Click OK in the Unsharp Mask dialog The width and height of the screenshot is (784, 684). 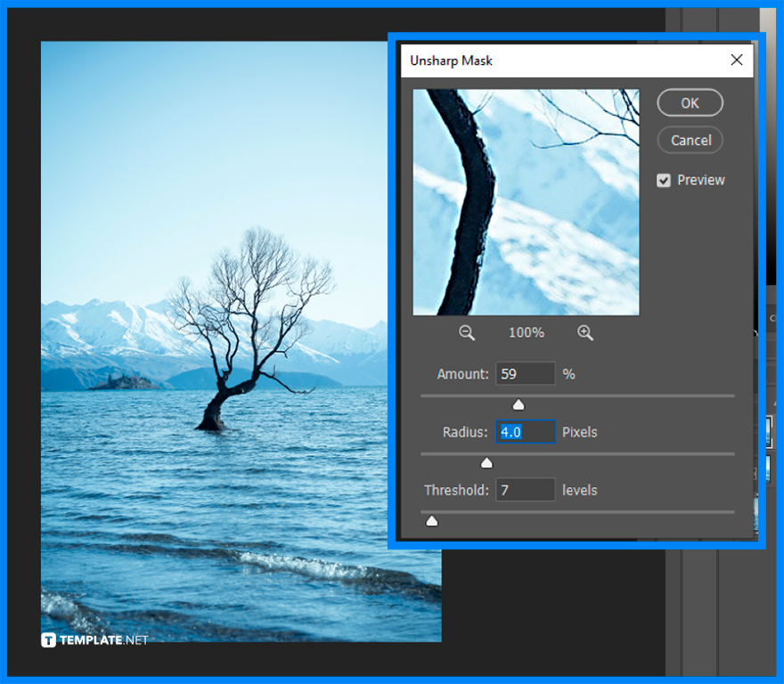pos(690,103)
